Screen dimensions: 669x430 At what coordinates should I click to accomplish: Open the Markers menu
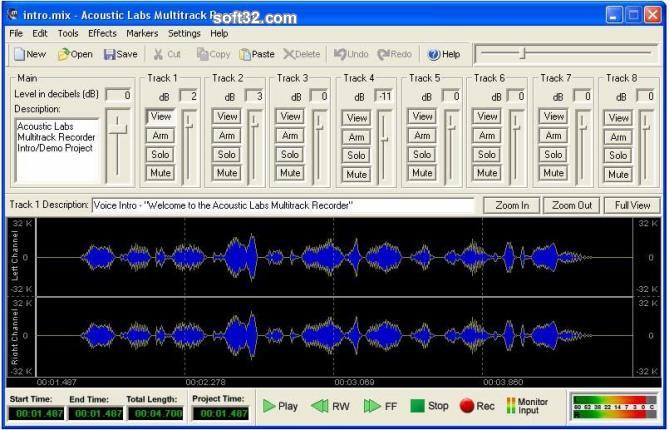pos(142,33)
